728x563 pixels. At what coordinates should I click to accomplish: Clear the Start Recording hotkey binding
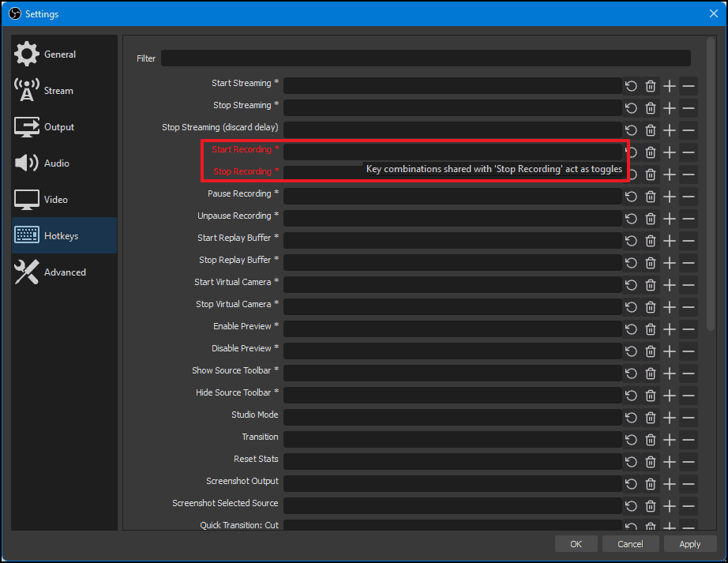tap(650, 152)
